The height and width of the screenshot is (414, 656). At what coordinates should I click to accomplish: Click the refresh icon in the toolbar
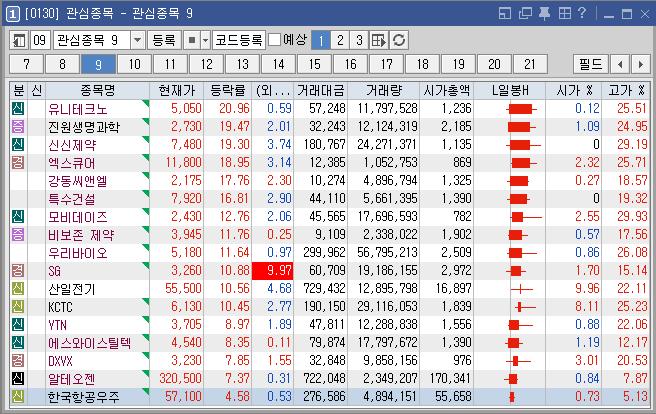399,41
